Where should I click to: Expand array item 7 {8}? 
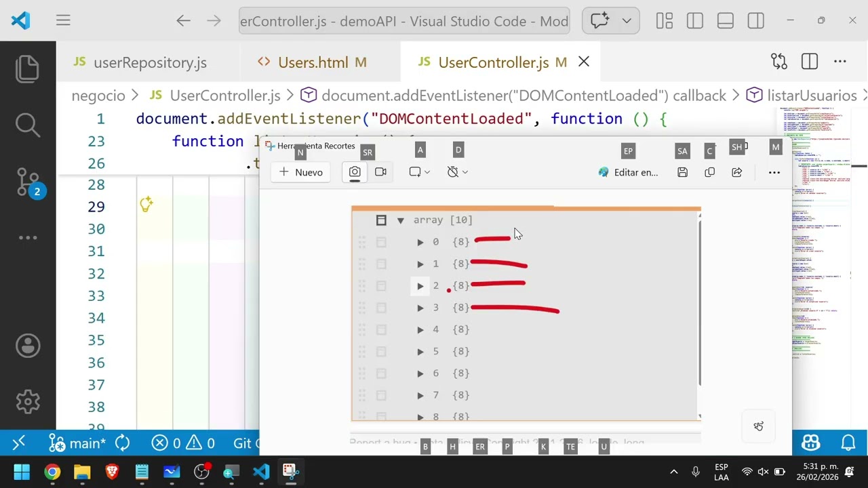[x=420, y=395]
